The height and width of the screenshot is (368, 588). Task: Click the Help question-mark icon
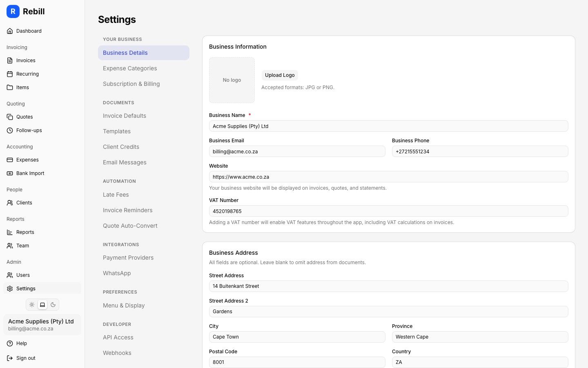point(10,343)
